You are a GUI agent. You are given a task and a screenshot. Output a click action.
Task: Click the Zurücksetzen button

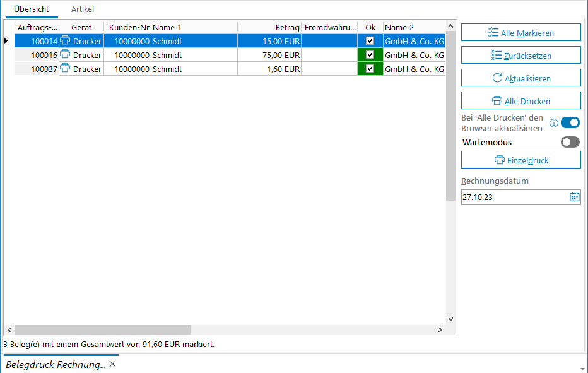coord(520,56)
